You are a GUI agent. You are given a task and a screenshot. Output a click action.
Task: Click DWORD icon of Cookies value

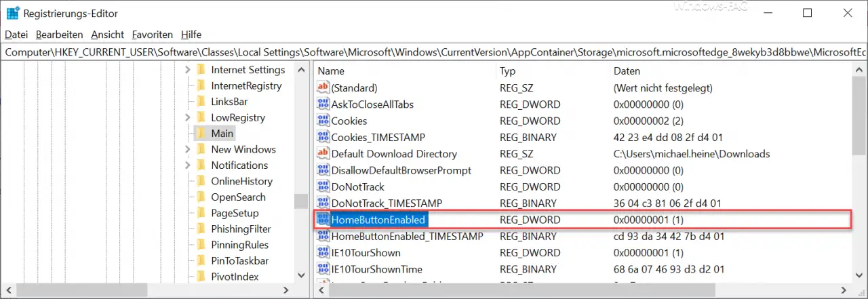click(x=323, y=121)
